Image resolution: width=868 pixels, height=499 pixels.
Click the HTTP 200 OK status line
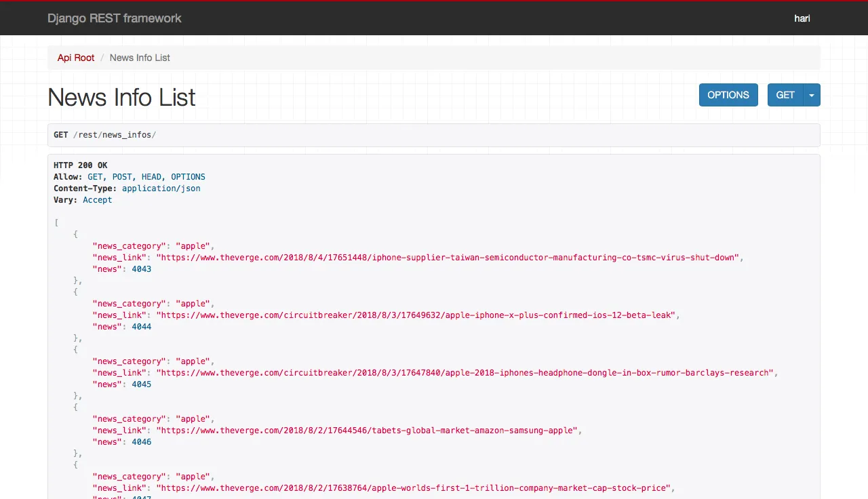[x=81, y=165]
